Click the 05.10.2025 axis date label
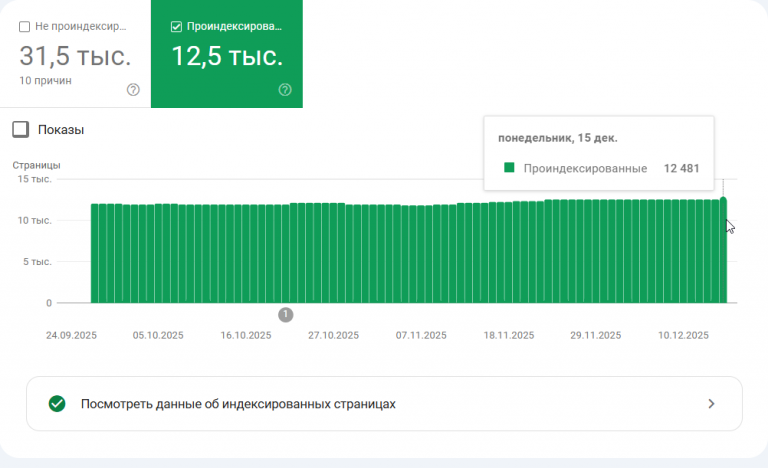The image size is (768, 468). click(x=158, y=335)
